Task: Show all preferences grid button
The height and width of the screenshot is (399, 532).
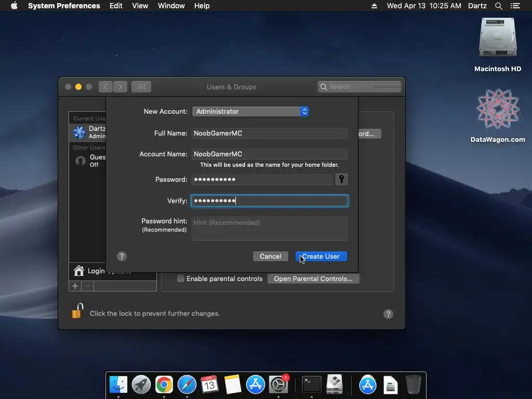Action: point(141,87)
